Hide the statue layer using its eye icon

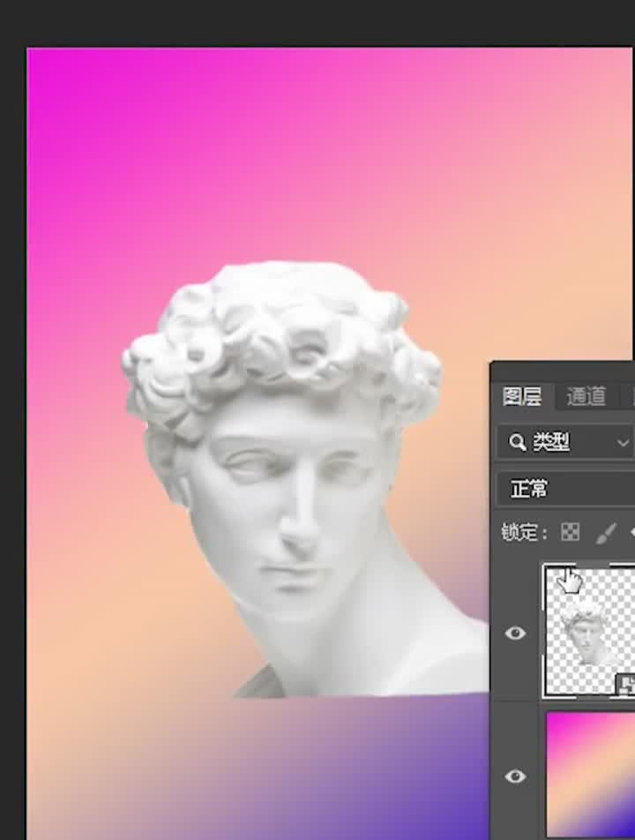tap(515, 633)
